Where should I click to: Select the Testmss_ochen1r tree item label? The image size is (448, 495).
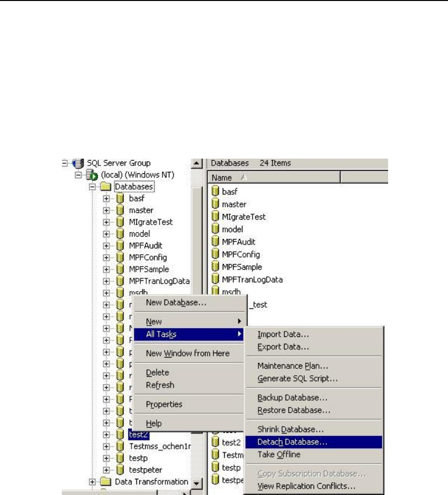pyautogui.click(x=159, y=446)
